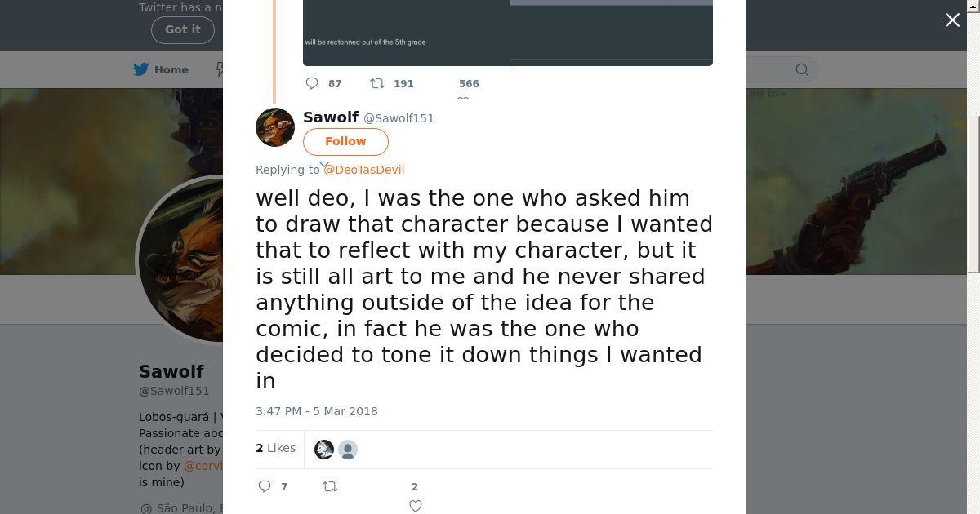980x514 pixels.
Task: Like Sawolf's tweet with the heart icon
Action: pos(415,506)
